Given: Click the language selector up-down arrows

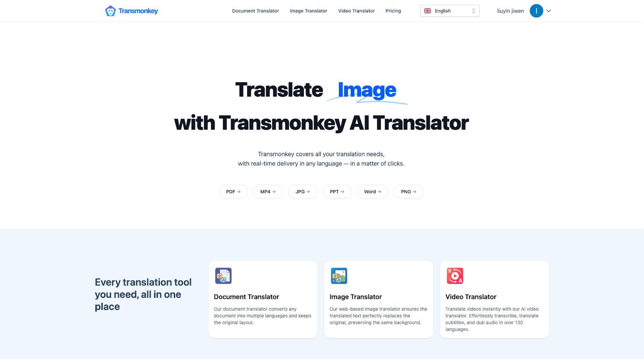Looking at the screenshot, I should 473,11.
